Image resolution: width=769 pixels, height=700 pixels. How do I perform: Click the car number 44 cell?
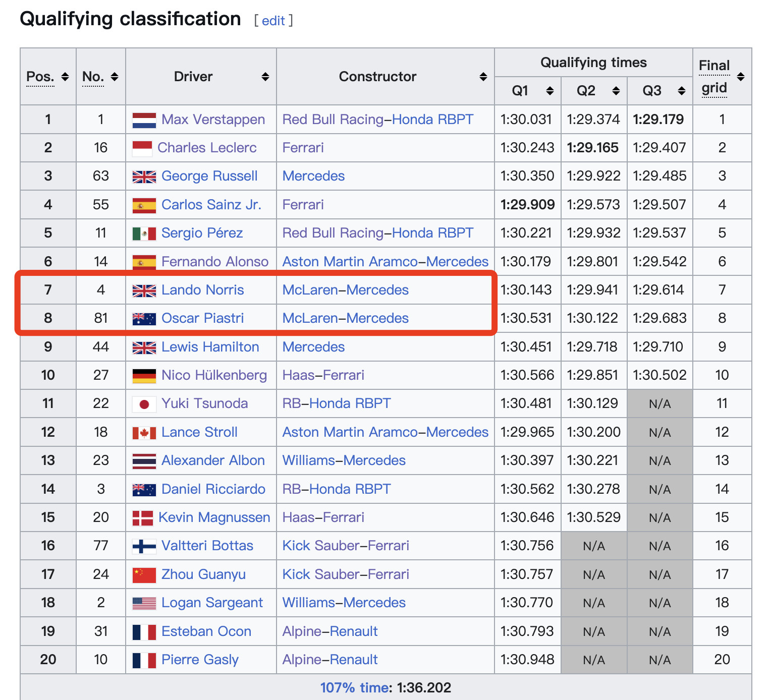(101, 347)
